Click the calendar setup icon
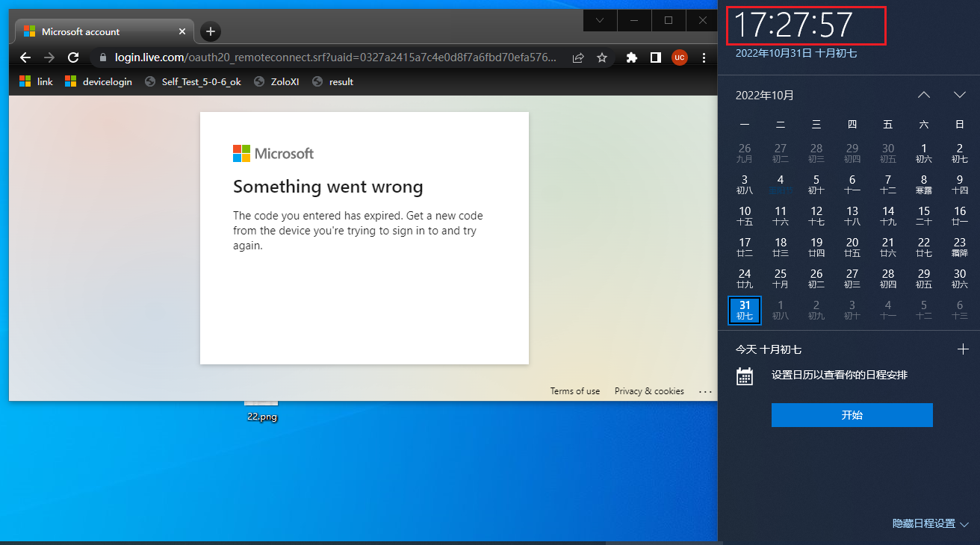 (x=745, y=376)
